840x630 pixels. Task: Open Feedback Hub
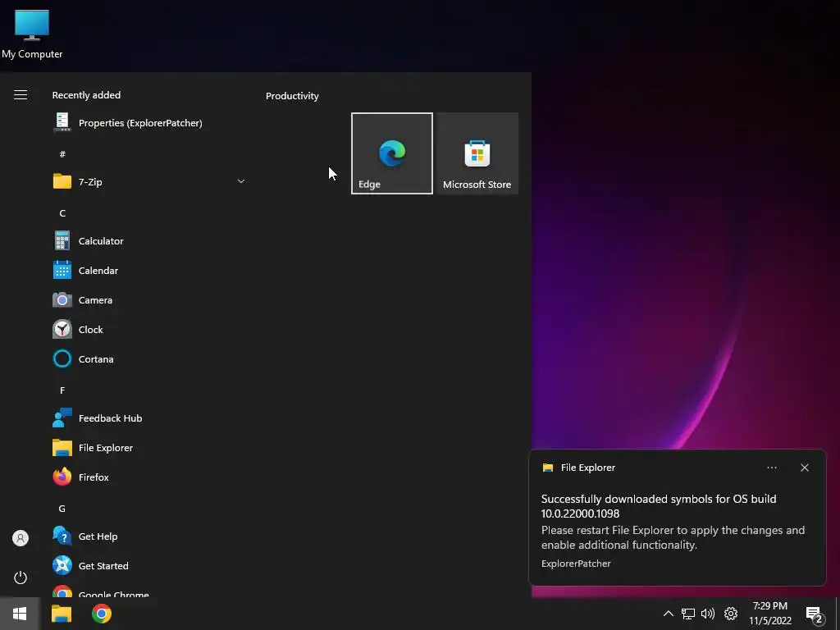(149, 418)
